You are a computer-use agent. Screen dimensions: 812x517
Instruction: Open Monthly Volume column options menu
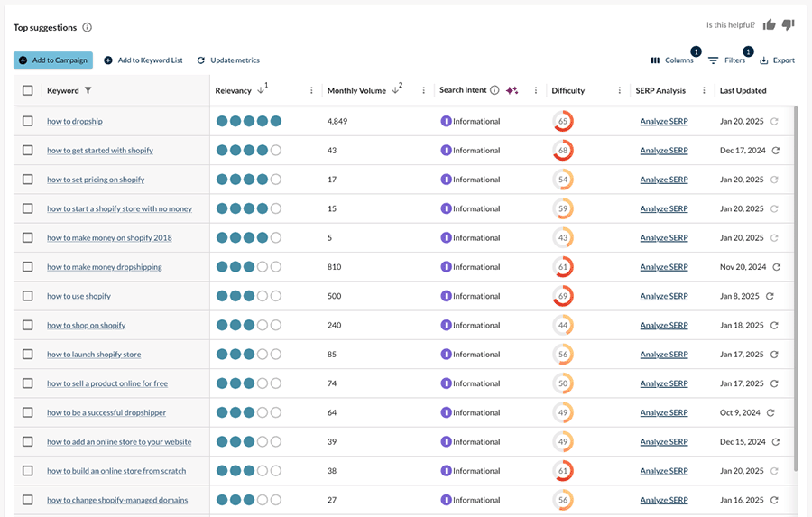pos(424,90)
